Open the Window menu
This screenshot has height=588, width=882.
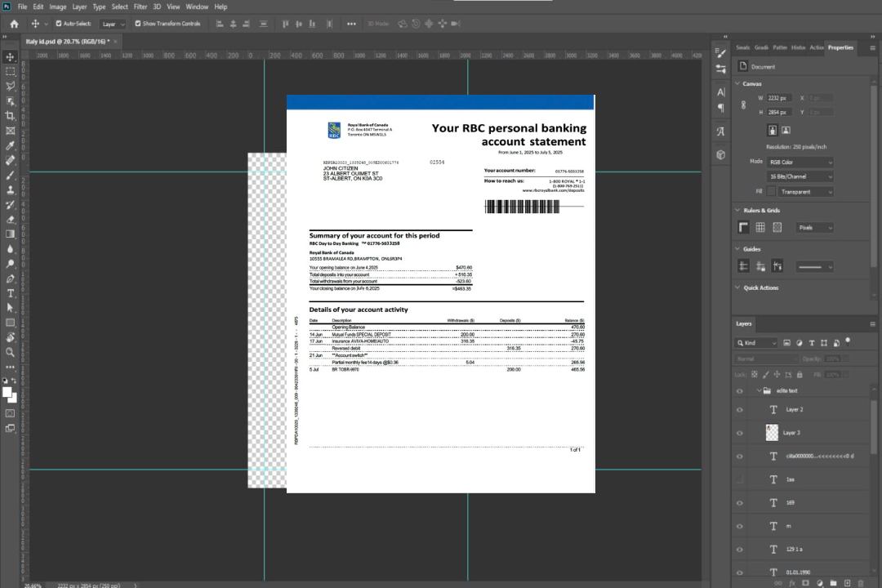point(197,7)
